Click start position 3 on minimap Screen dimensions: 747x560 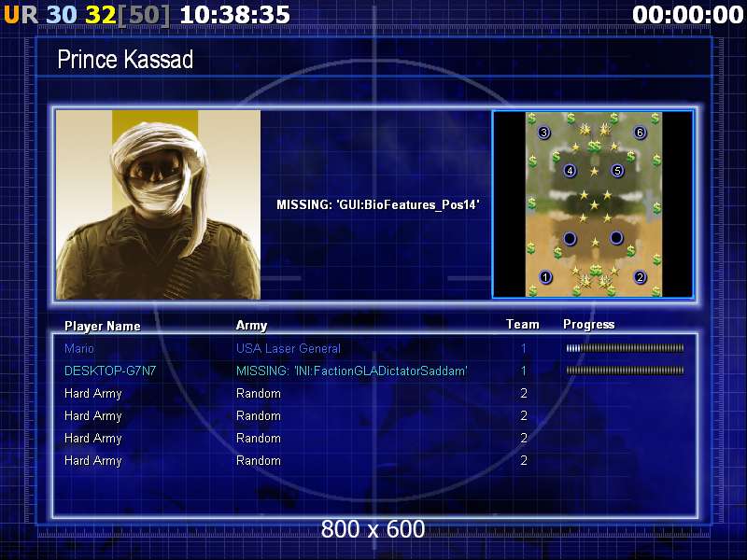coord(544,133)
